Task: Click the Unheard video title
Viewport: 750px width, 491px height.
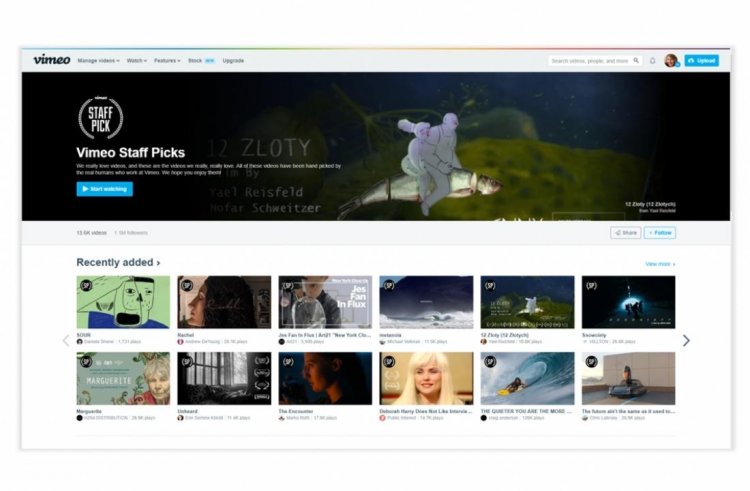Action: tap(188, 411)
